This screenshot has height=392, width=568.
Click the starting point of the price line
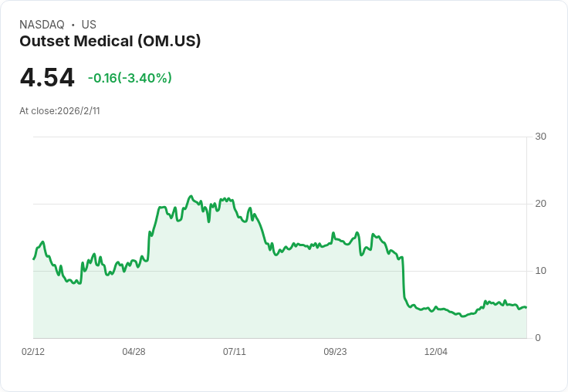click(33, 259)
